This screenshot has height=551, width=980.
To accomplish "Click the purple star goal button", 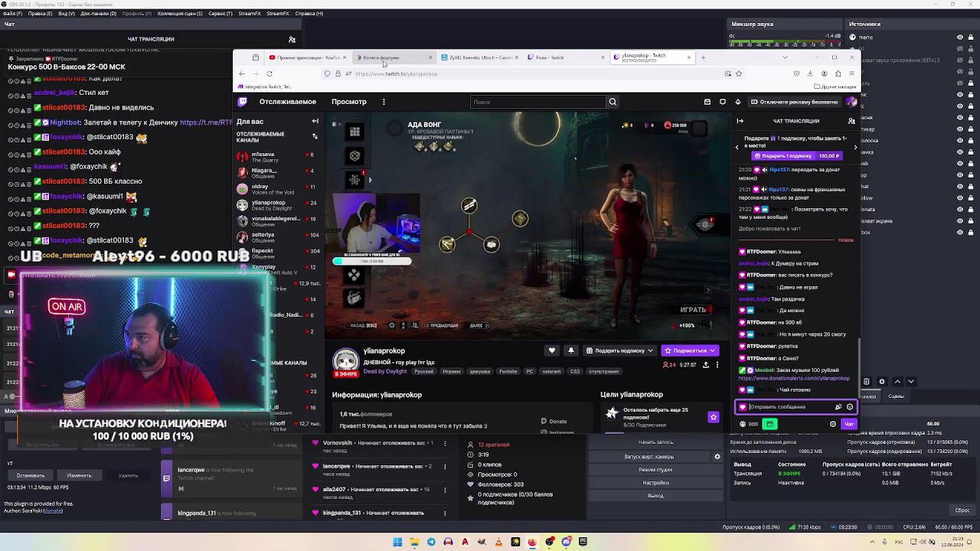I will pyautogui.click(x=714, y=417).
